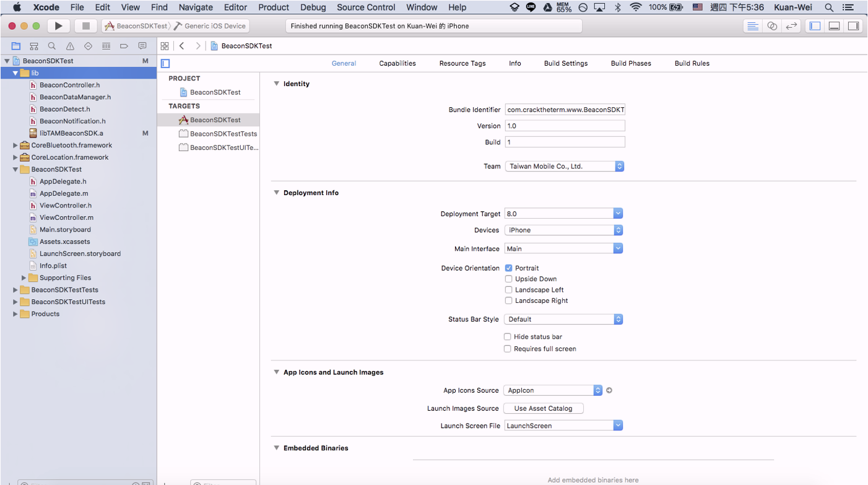Open the related items grid menu
Viewport: 868px width, 485px height.
pyautogui.click(x=165, y=46)
